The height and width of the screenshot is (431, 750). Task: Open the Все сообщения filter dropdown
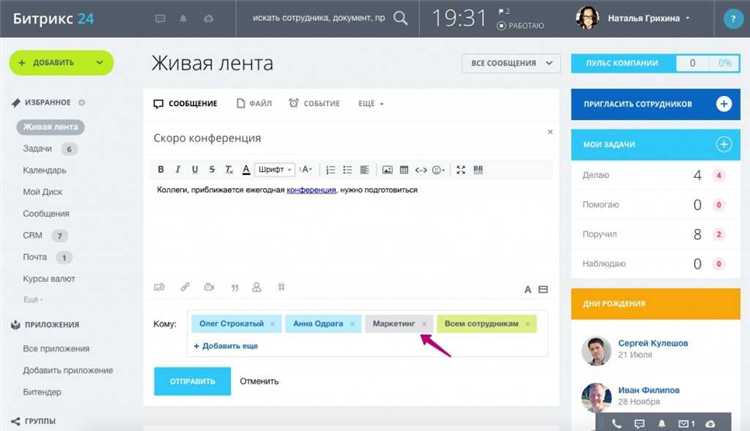(511, 63)
